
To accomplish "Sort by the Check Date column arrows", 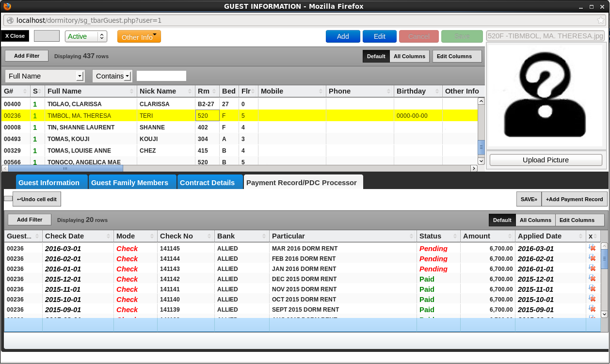I will point(108,236).
